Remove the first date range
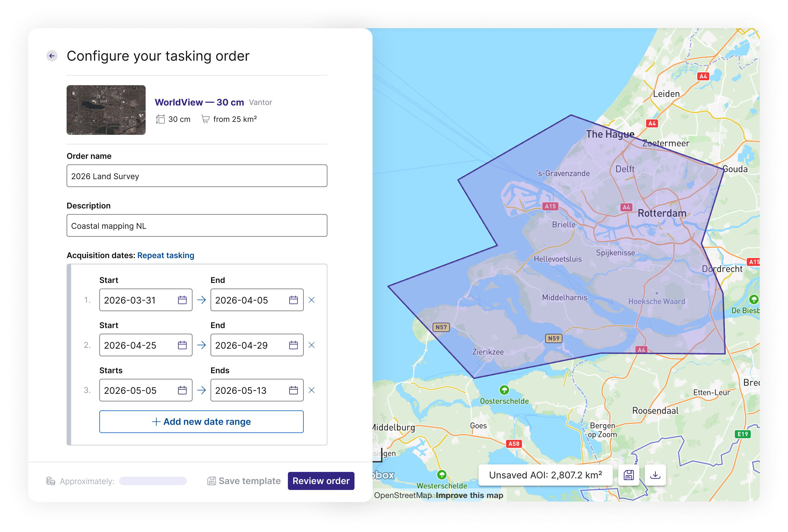 (x=312, y=300)
